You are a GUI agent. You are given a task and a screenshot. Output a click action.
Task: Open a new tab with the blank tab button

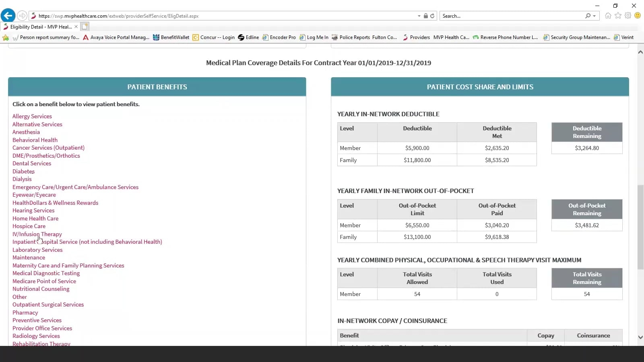(x=85, y=27)
